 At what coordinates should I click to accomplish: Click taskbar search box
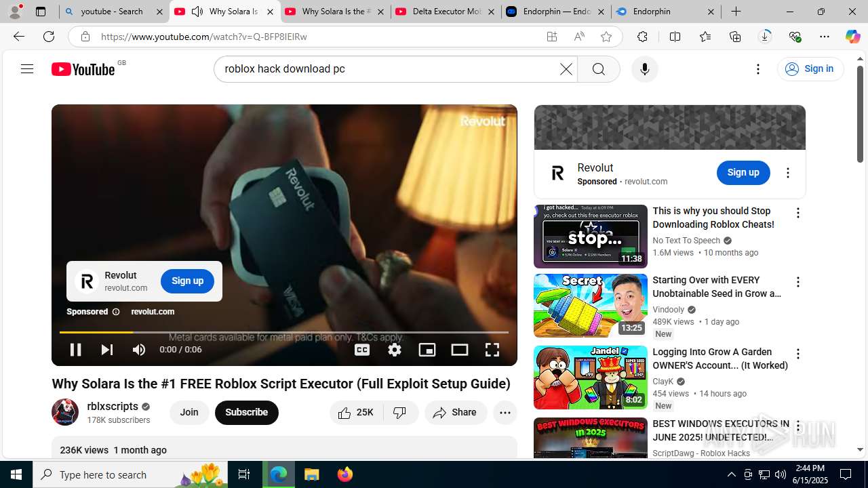point(131,474)
